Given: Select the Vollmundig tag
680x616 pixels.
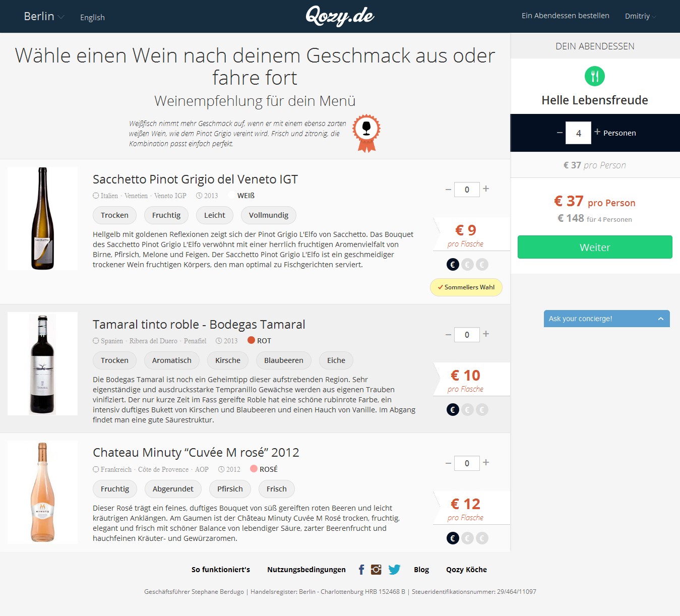Looking at the screenshot, I should pyautogui.click(x=269, y=215).
